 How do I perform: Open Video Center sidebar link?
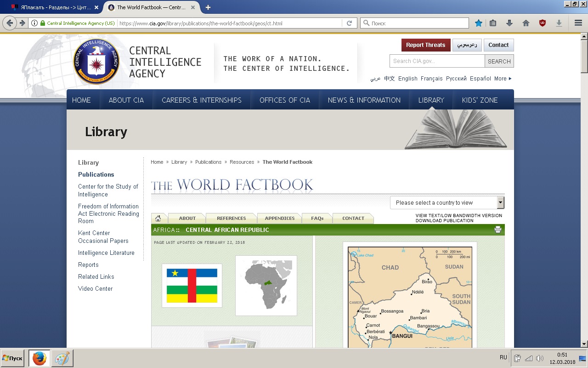coord(95,289)
